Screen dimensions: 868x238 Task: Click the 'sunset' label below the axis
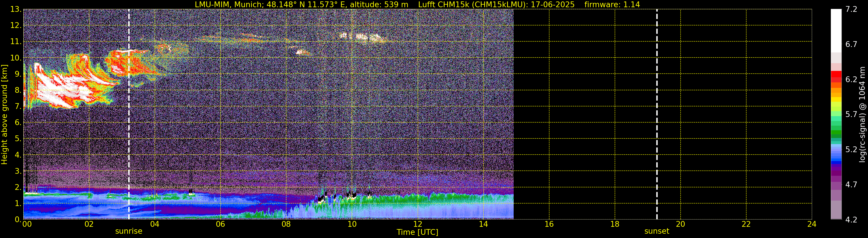[x=657, y=231]
